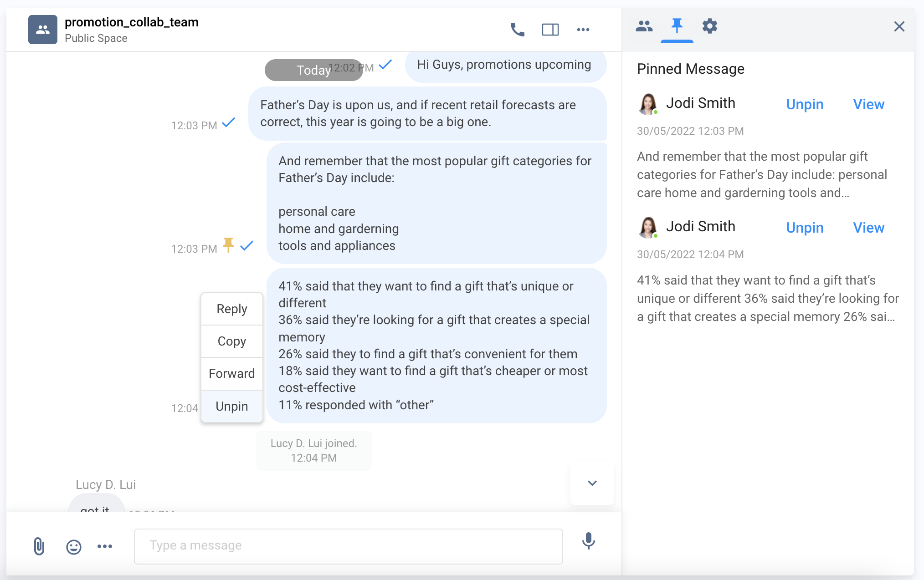Attach a file with the paperclip icon
924x580 pixels.
click(x=39, y=546)
